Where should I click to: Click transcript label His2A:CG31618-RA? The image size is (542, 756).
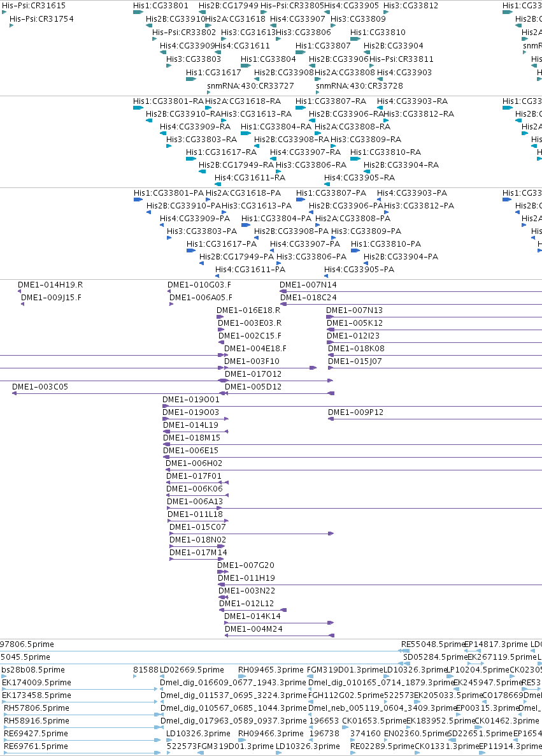(x=243, y=101)
